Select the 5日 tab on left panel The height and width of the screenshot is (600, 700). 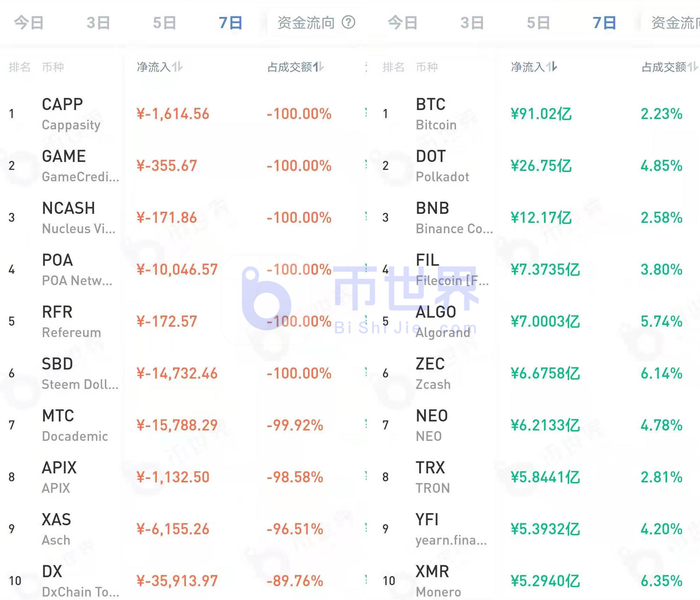coord(163,22)
